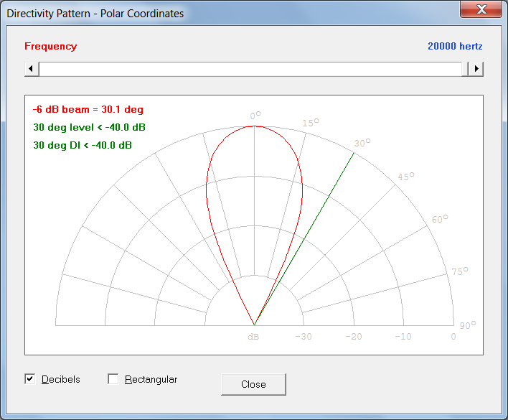508x420 pixels.
Task: Click '-6 dB beam = 30.1 deg' text
Action: click(x=88, y=110)
